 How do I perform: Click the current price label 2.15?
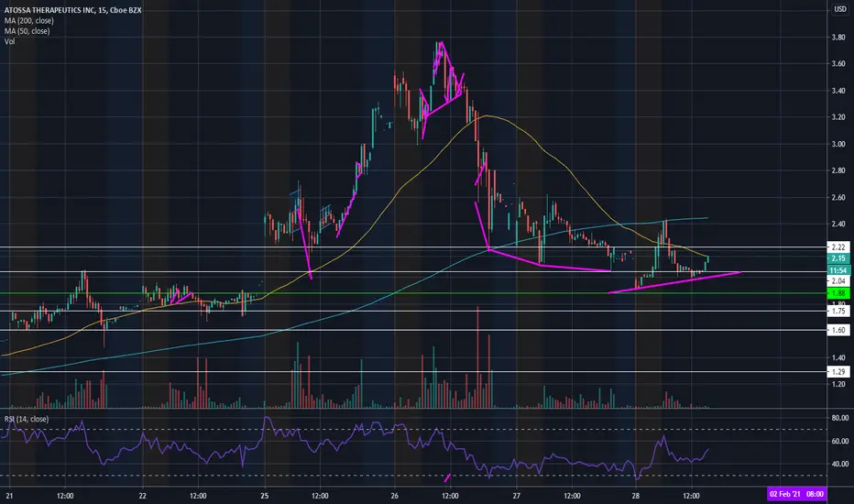tap(838, 258)
